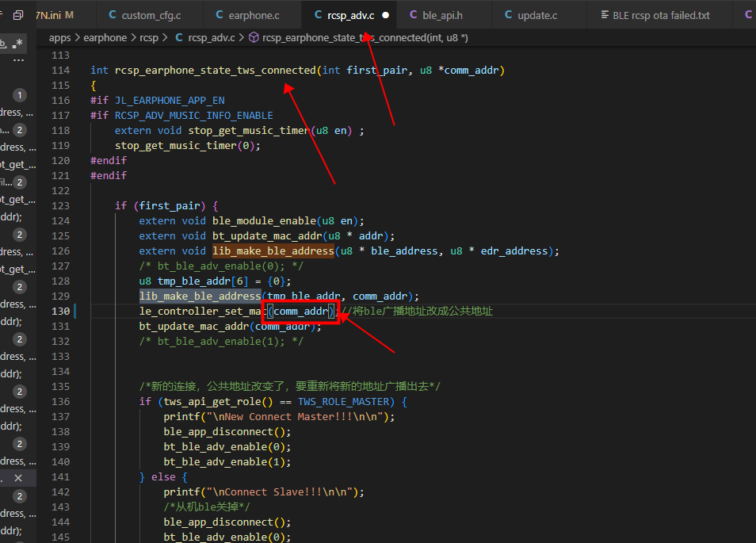This screenshot has height=543, width=756.
Task: Click the comment "/*从机ble关掉*/"
Action: [207, 507]
